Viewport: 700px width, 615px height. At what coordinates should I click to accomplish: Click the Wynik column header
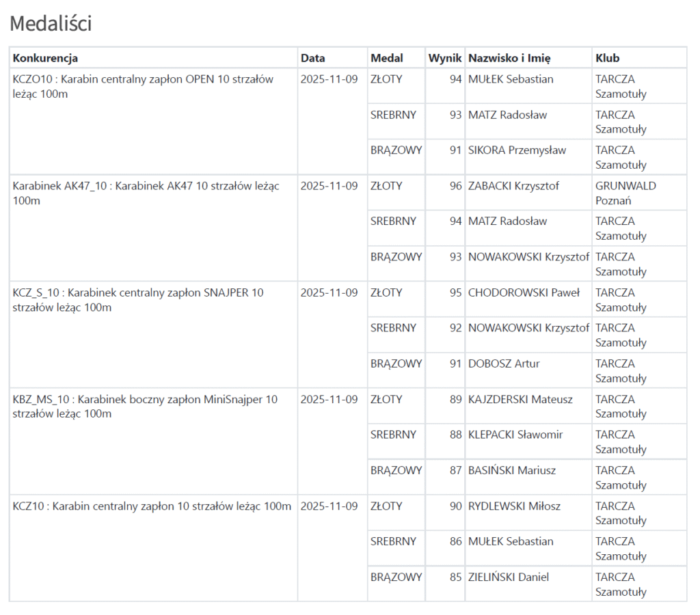[x=445, y=58]
